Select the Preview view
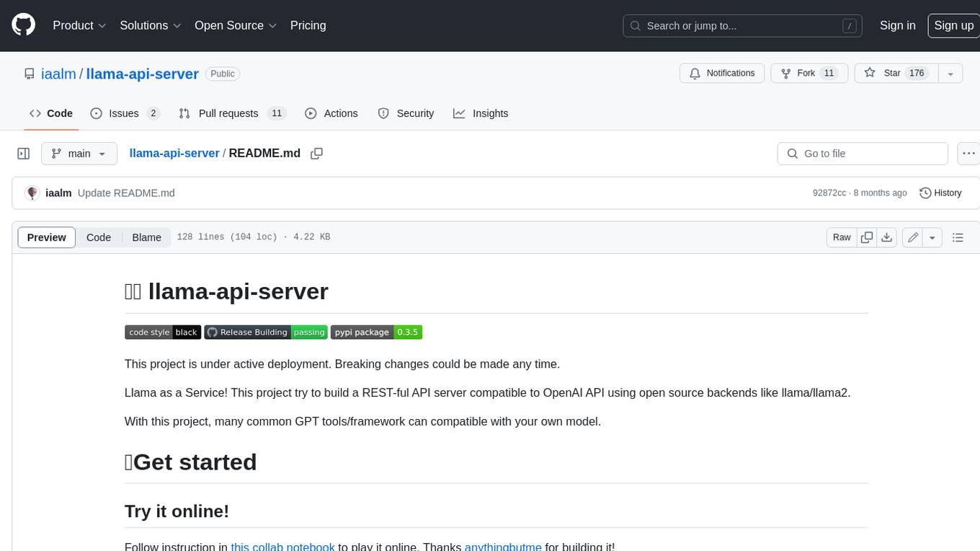 [47, 237]
